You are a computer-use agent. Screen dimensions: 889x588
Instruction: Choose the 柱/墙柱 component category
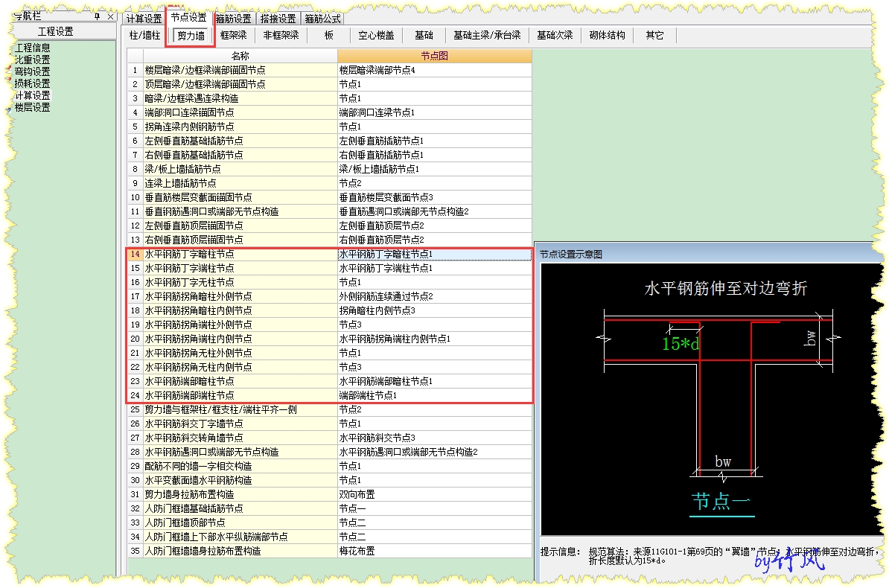pos(144,35)
